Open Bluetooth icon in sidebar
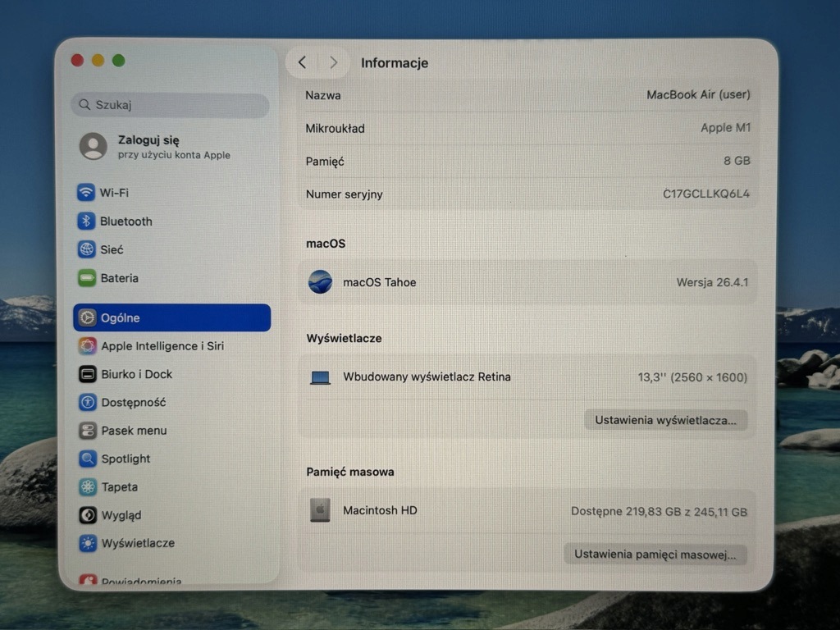The height and width of the screenshot is (630, 840). click(86, 221)
